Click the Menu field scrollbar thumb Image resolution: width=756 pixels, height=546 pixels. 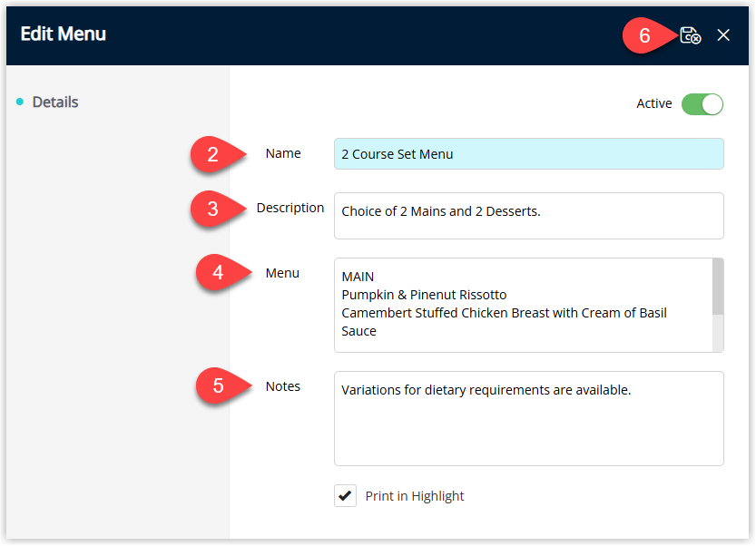pos(718,287)
